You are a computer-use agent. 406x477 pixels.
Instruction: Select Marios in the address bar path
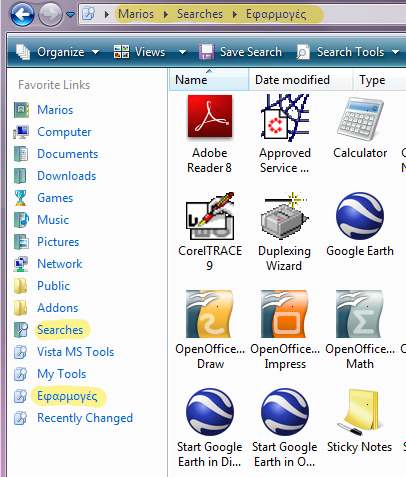[x=136, y=14]
